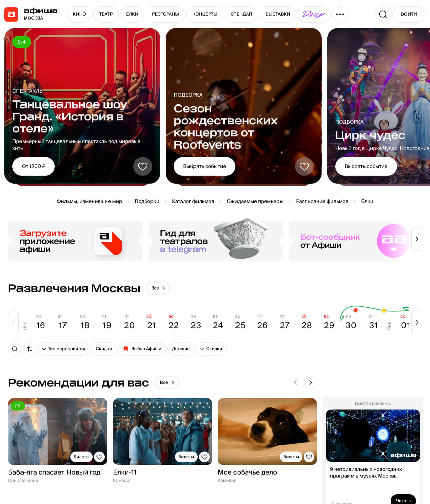Click the Daily handwritten logo button
Image resolution: width=430 pixels, height=504 pixels.
314,14
